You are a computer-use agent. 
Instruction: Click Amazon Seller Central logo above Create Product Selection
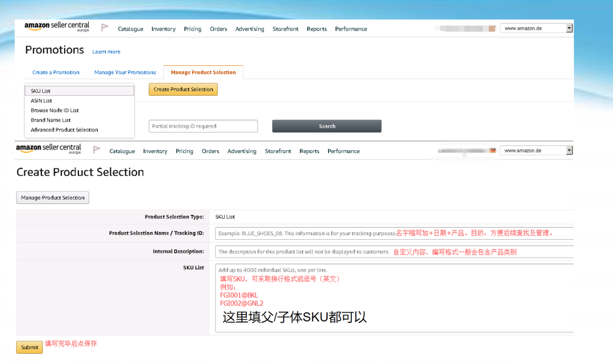[x=49, y=149]
